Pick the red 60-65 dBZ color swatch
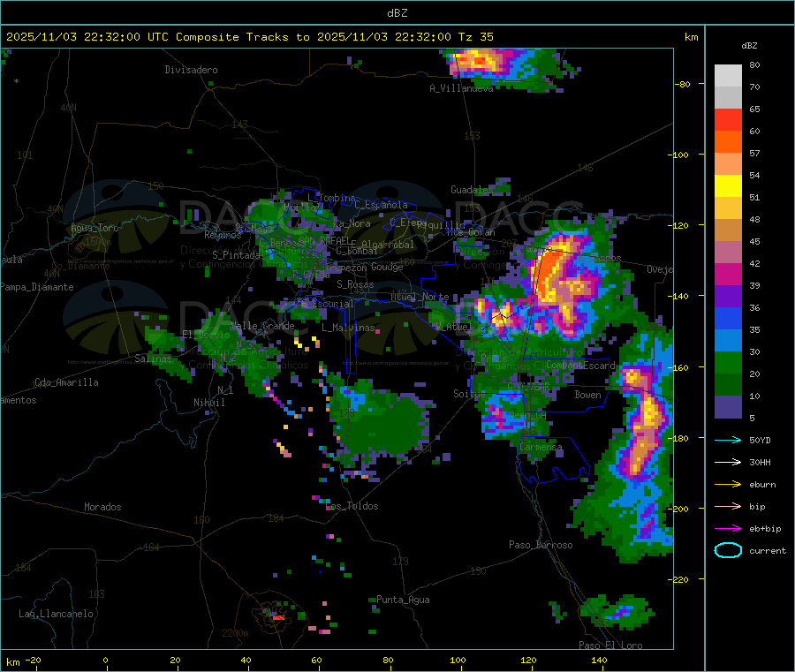The height and width of the screenshot is (672, 795). pos(728,120)
